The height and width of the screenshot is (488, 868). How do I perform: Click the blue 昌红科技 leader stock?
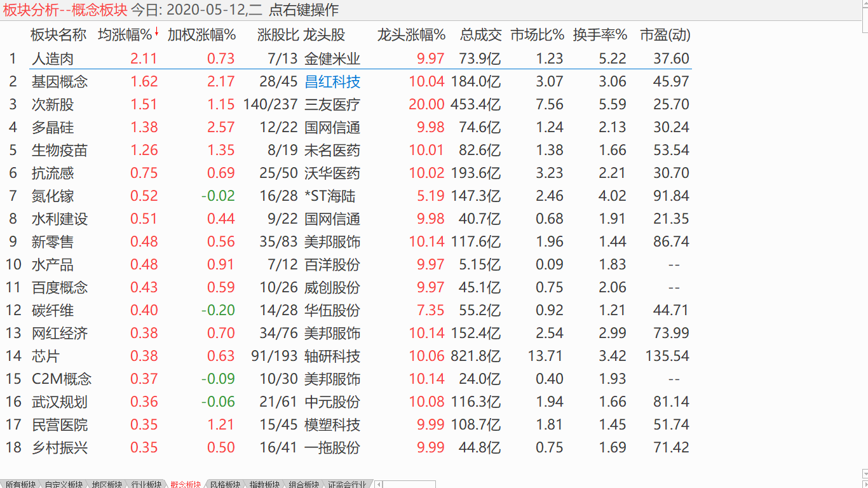point(332,81)
